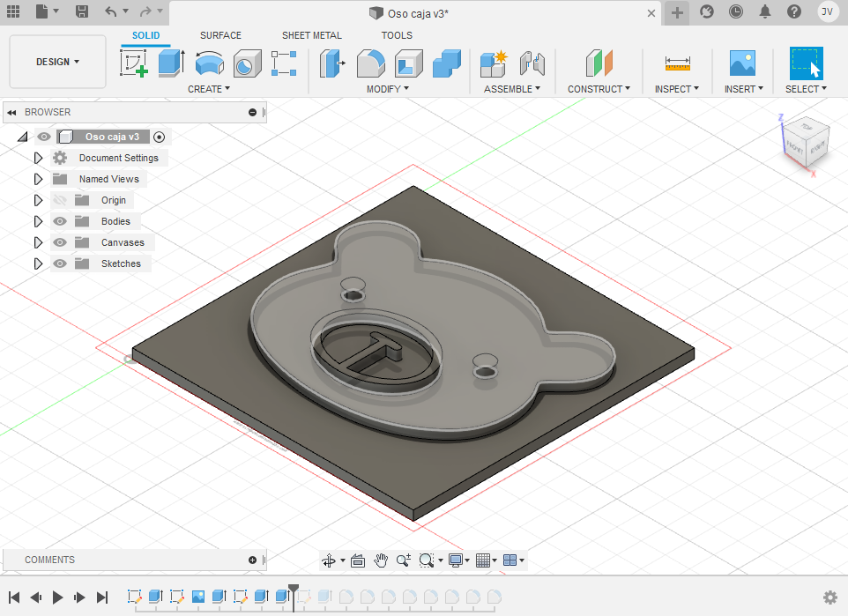Open the CREATE dropdown menu

coord(209,89)
